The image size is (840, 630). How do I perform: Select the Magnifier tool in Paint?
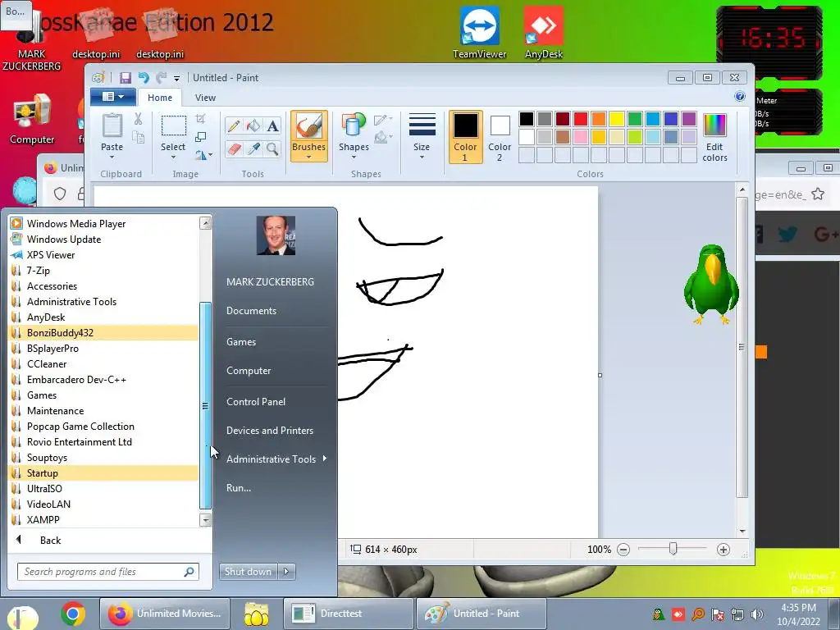(272, 148)
